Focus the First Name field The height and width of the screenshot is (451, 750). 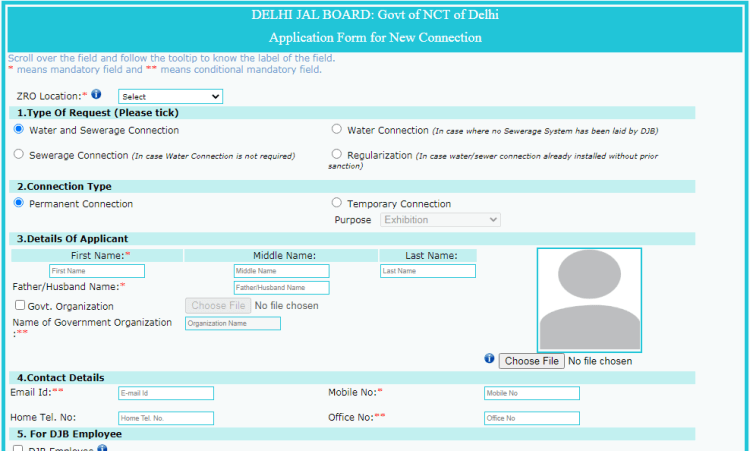[x=97, y=271]
